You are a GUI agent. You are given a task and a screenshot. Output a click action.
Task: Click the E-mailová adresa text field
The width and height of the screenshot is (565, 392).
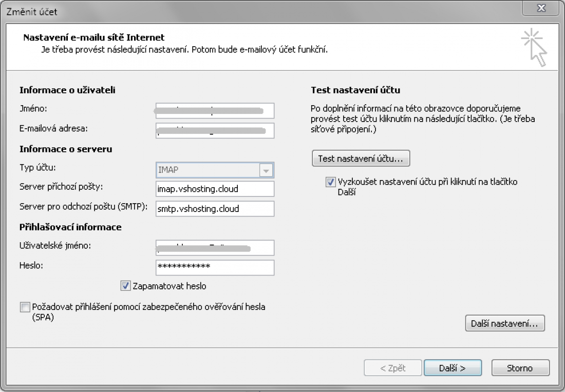(x=215, y=130)
